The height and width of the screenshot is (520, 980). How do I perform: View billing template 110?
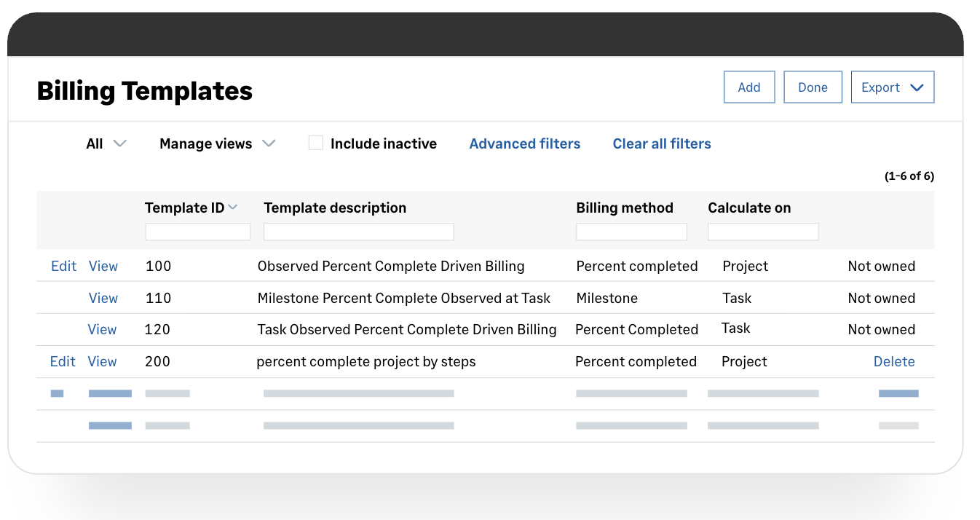(x=103, y=298)
